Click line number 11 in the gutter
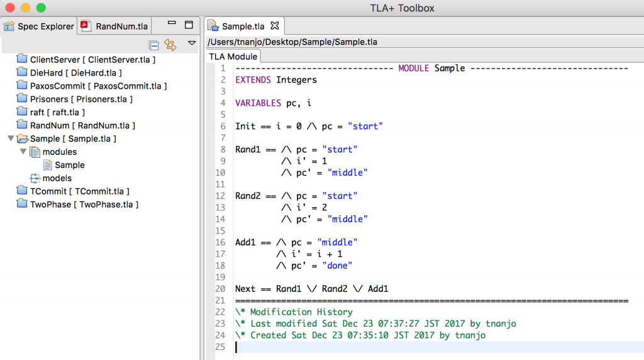 pyautogui.click(x=220, y=184)
